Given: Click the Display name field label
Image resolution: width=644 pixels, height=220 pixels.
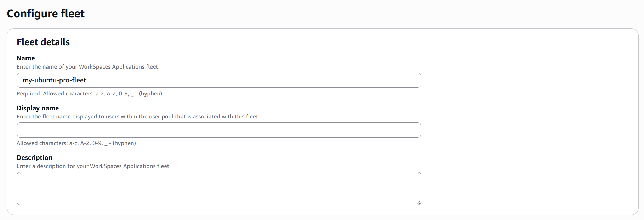Looking at the screenshot, I should (x=38, y=108).
